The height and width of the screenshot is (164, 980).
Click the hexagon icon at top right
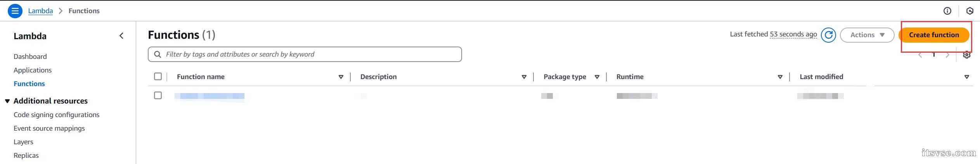pyautogui.click(x=970, y=11)
